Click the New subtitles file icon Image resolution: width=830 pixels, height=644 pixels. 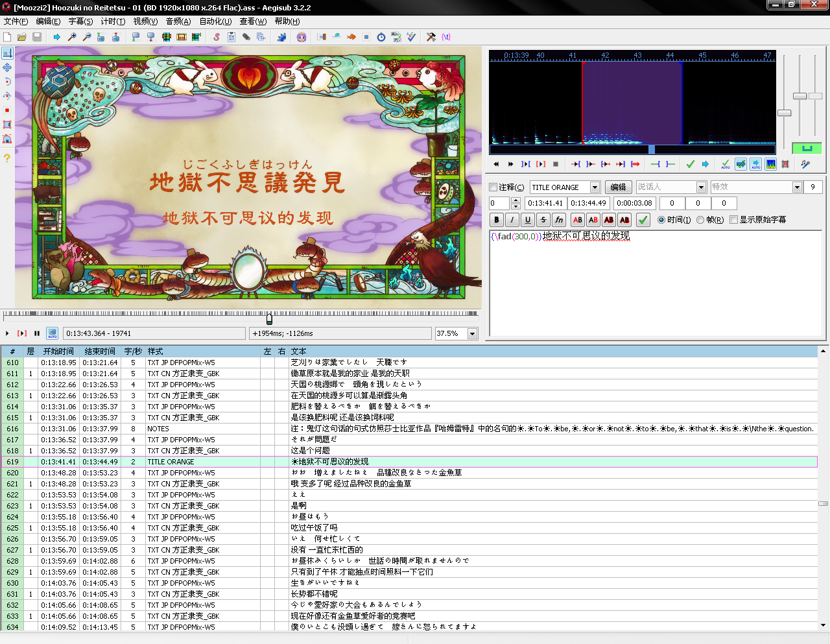(x=7, y=37)
